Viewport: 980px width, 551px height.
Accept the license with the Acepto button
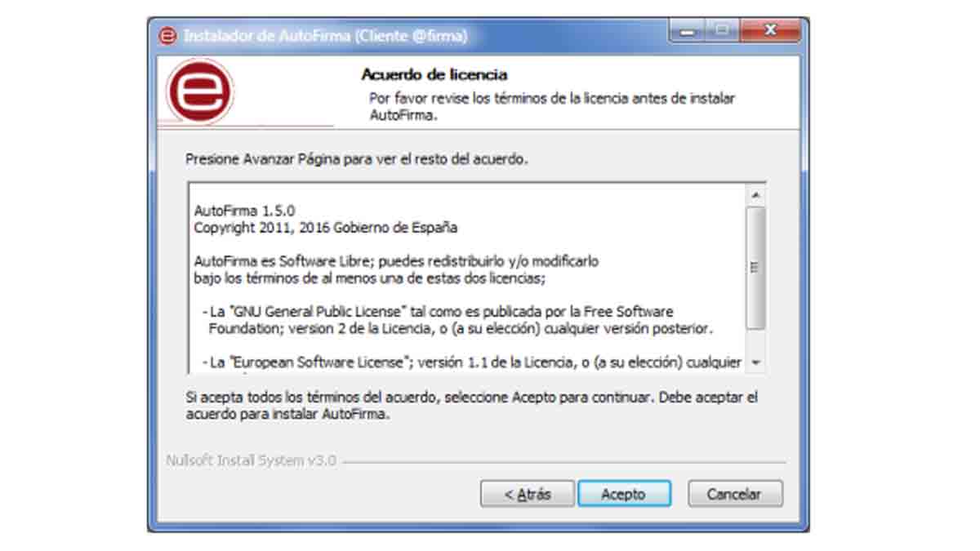point(624,494)
